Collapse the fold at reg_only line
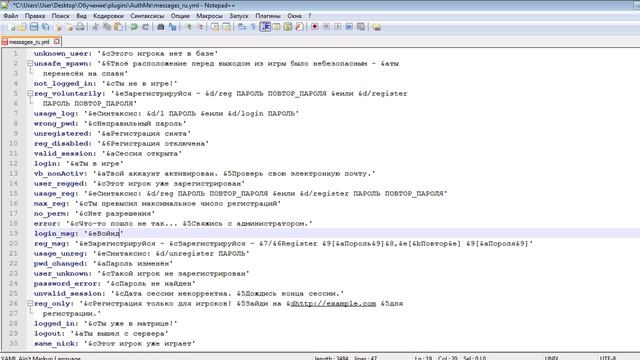This screenshot has height=360, width=640. 30,303
